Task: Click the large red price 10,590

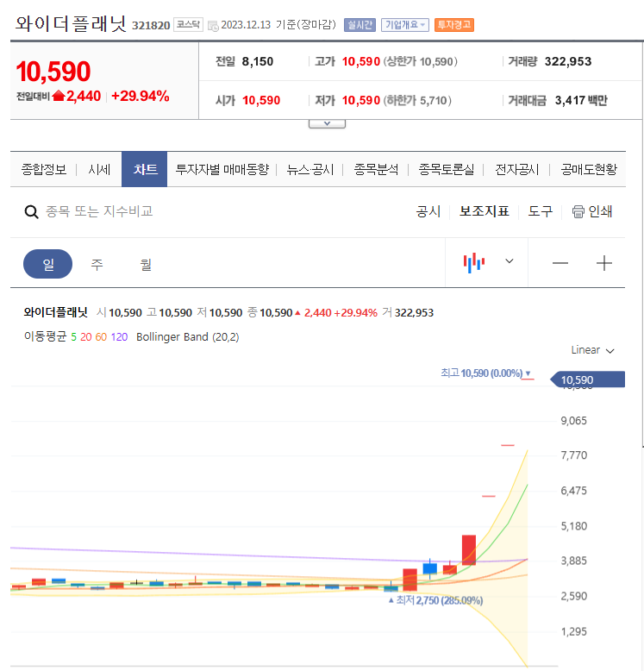Action: (53, 72)
